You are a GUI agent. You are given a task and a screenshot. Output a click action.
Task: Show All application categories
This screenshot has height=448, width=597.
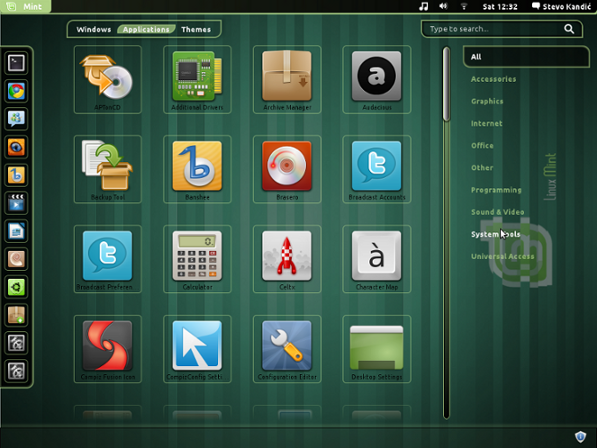(526, 57)
